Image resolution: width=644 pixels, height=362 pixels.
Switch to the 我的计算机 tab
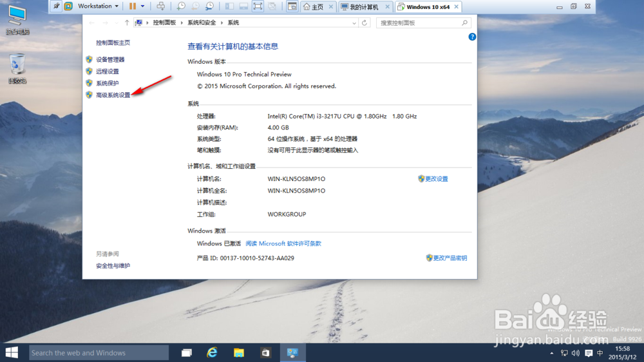[x=360, y=7]
